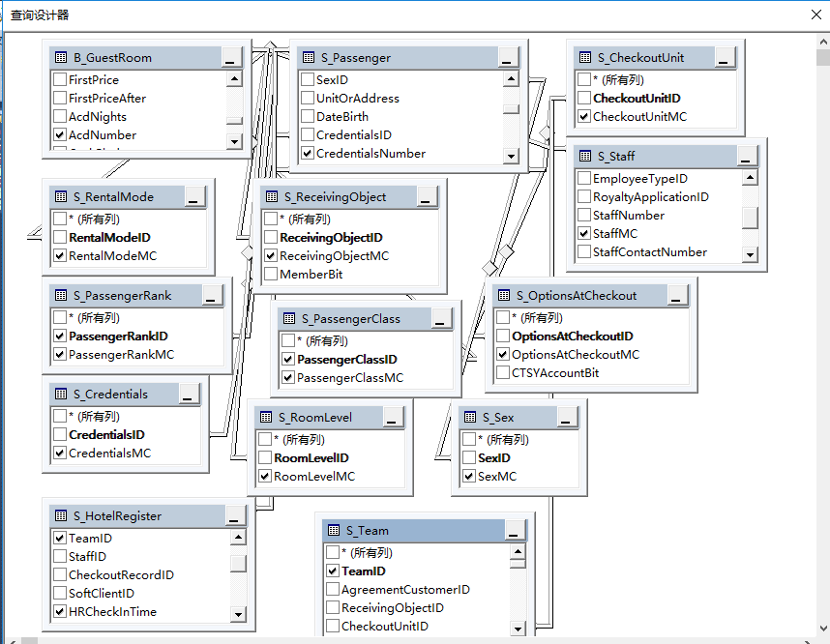Uncheck CredentialsNumber in S_Passenger
The height and width of the screenshot is (644, 830).
point(308,154)
